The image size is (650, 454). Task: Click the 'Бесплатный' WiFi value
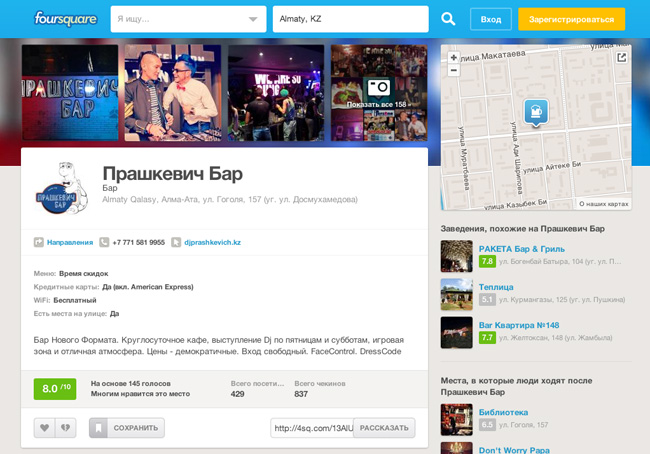75,300
